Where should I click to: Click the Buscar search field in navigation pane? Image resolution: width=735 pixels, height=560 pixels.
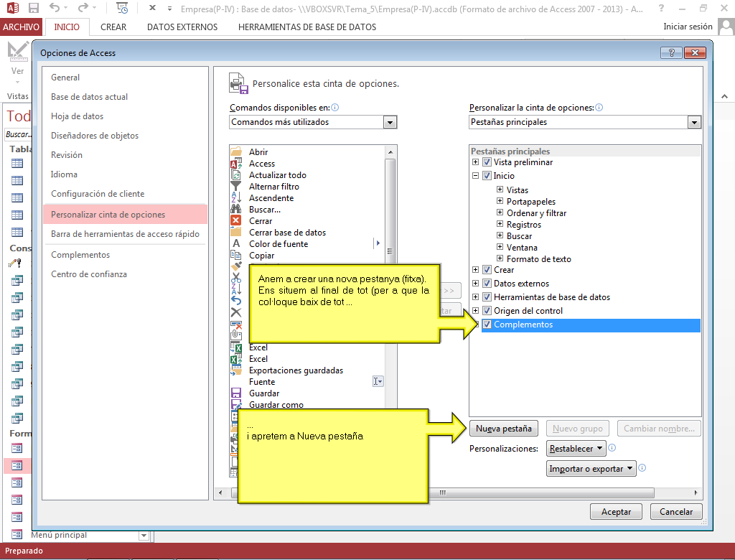click(18, 134)
